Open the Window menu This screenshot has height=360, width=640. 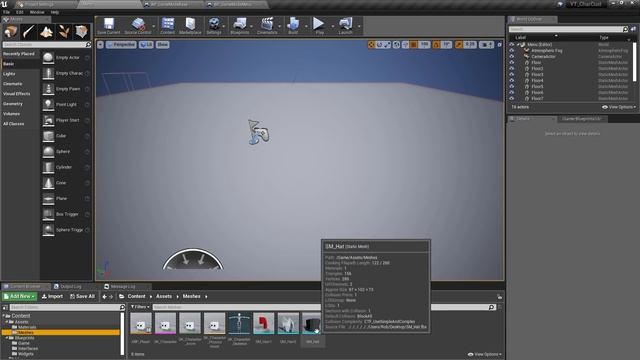coord(37,12)
